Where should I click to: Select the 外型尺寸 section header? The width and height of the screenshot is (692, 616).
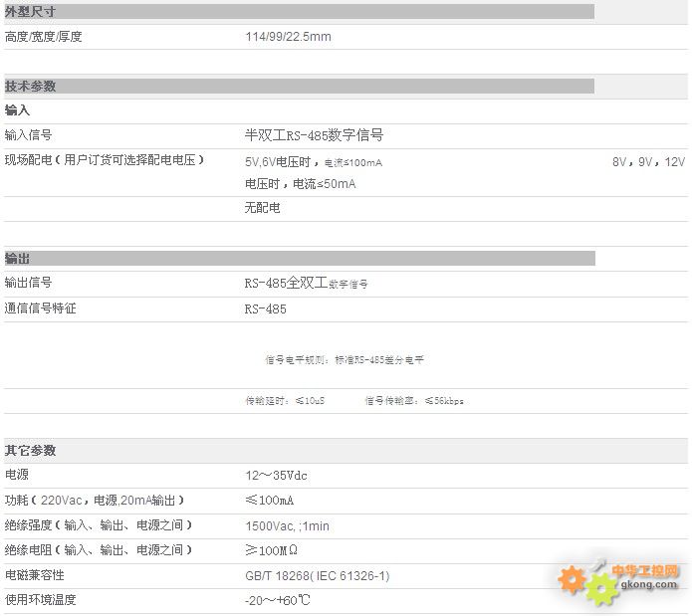tap(31, 12)
